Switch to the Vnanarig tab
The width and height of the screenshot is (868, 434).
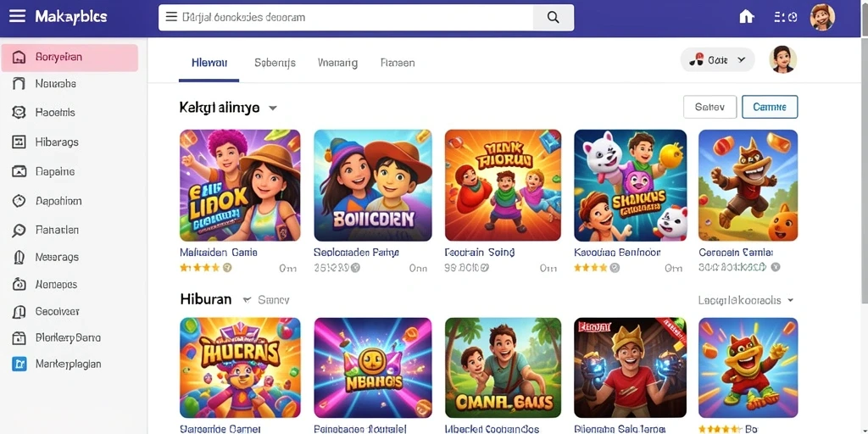tap(337, 63)
